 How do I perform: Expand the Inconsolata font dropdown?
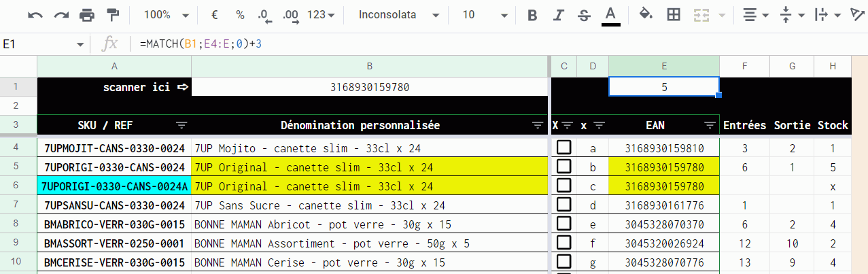coord(394,15)
